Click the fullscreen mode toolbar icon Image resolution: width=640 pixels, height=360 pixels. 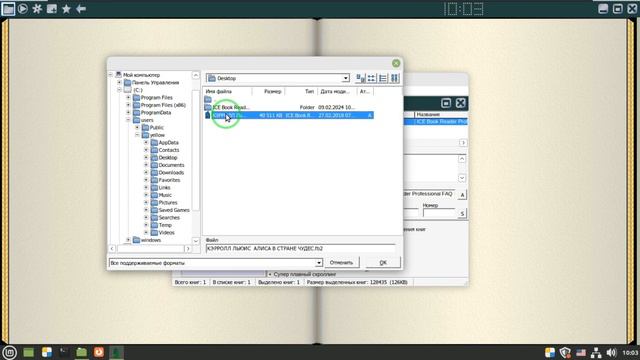pyautogui.click(x=52, y=8)
